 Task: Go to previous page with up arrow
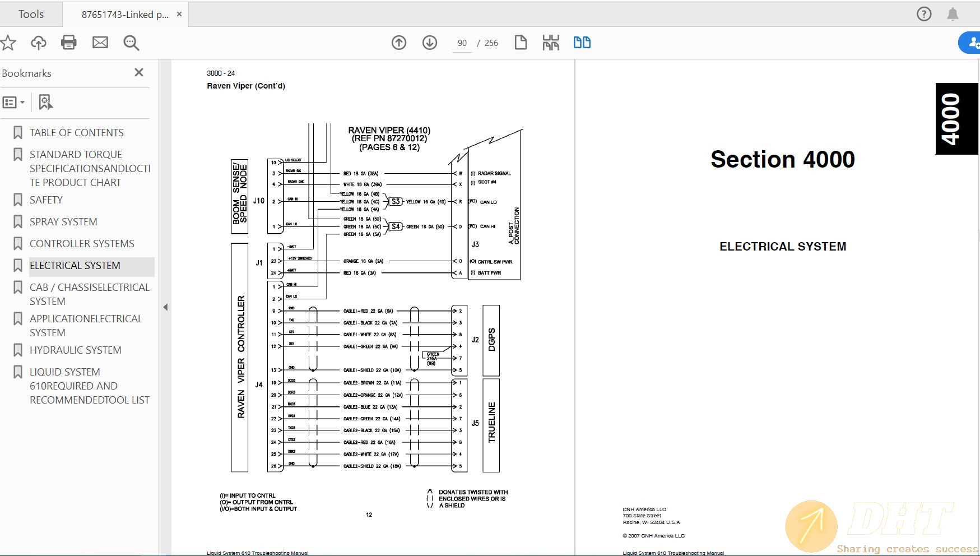coord(399,42)
